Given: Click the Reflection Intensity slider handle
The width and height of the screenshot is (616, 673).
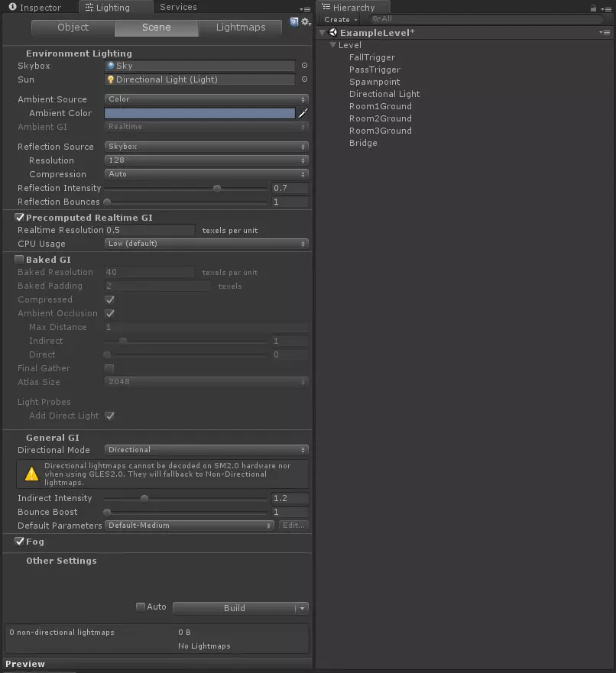Looking at the screenshot, I should click(217, 188).
